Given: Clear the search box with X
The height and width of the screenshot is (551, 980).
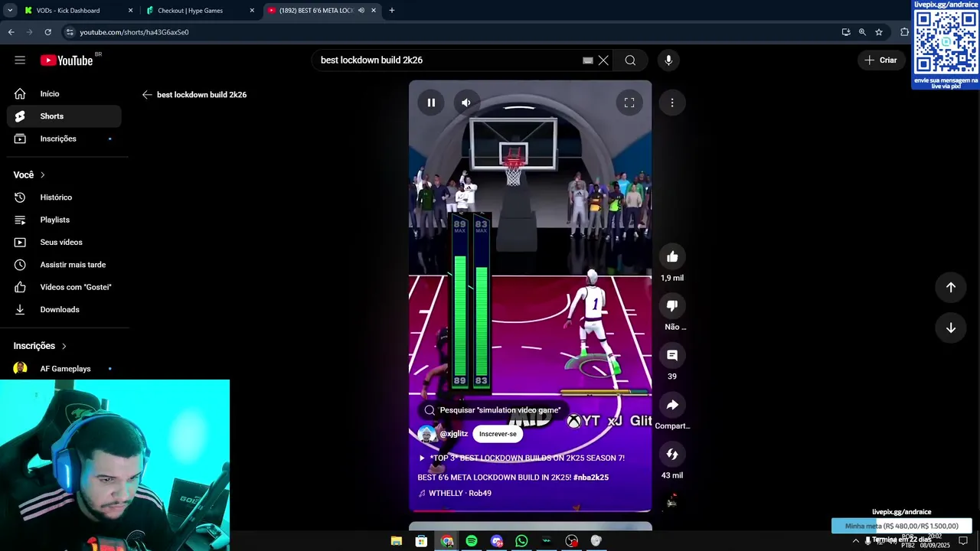Looking at the screenshot, I should (603, 60).
